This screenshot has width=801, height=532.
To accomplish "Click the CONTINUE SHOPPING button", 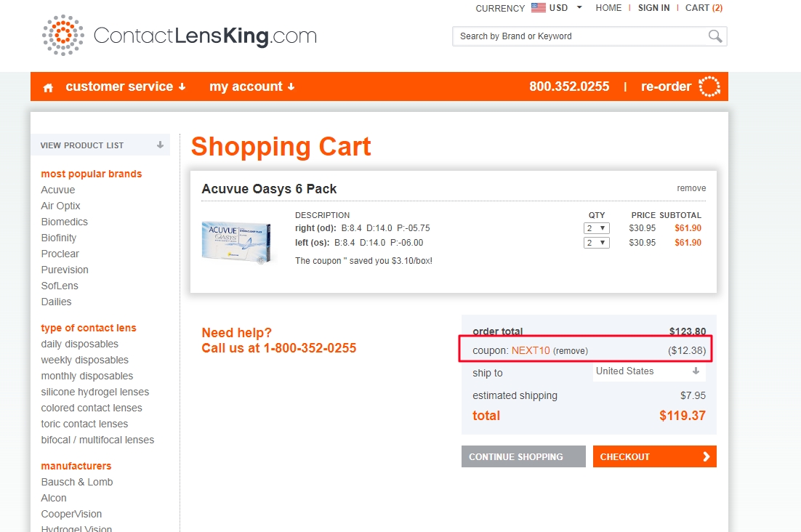I will coord(523,456).
